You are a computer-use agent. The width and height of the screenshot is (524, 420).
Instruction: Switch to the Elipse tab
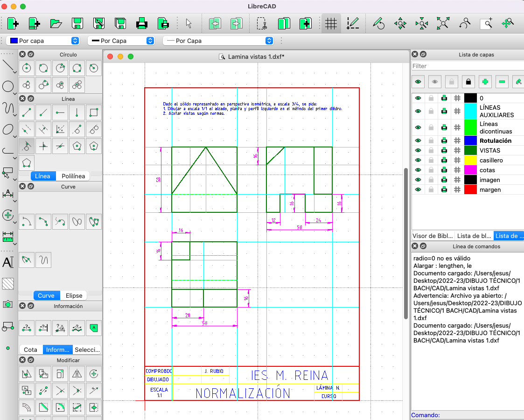click(74, 296)
